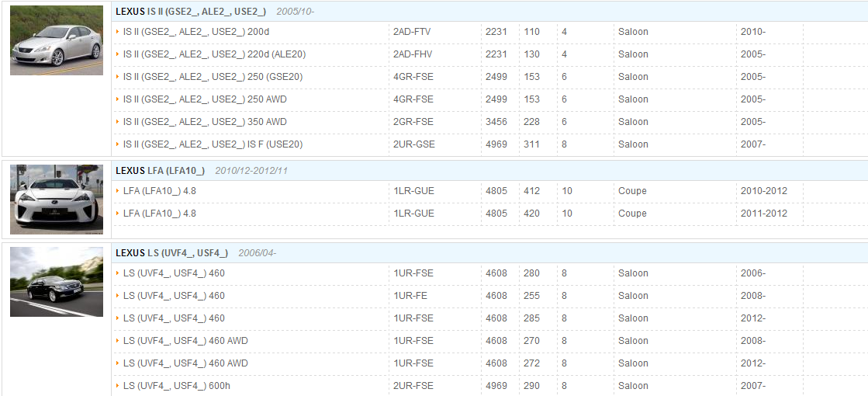Open the LEXUS LFA (LFA10_) heading
This screenshot has width=868, height=396.
tap(160, 171)
